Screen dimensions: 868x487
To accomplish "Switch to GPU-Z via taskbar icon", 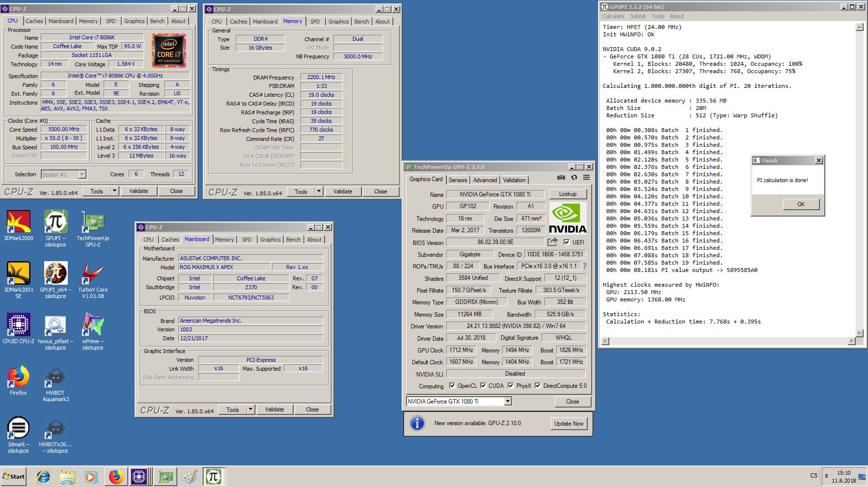I will (165, 477).
